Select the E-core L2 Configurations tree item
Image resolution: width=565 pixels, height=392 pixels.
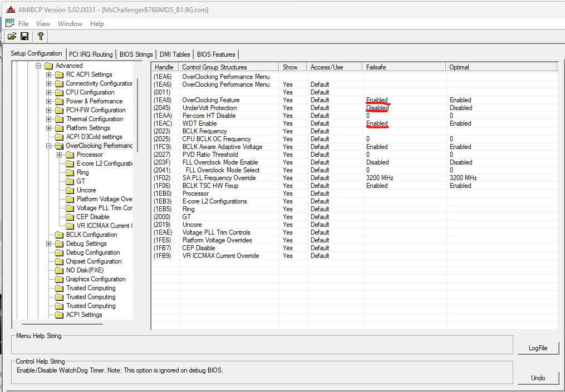point(104,163)
